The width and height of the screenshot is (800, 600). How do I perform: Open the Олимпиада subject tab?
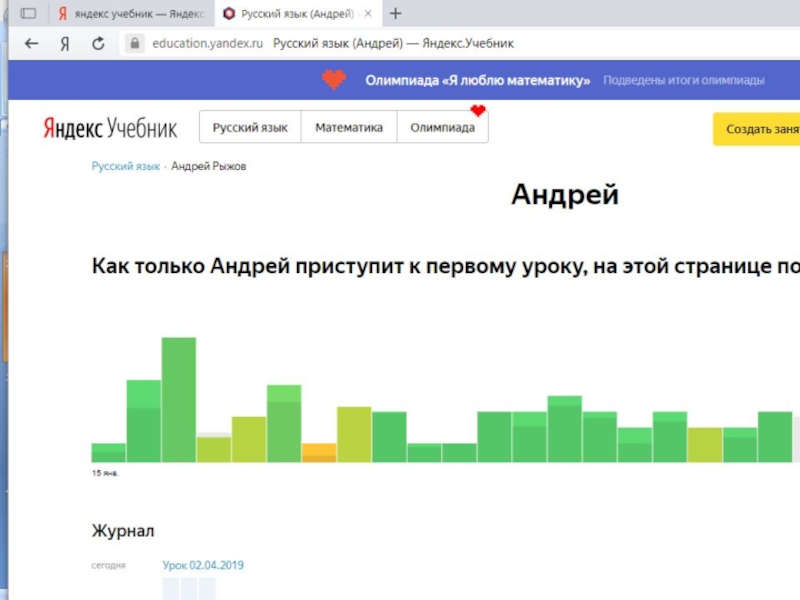[x=442, y=127]
